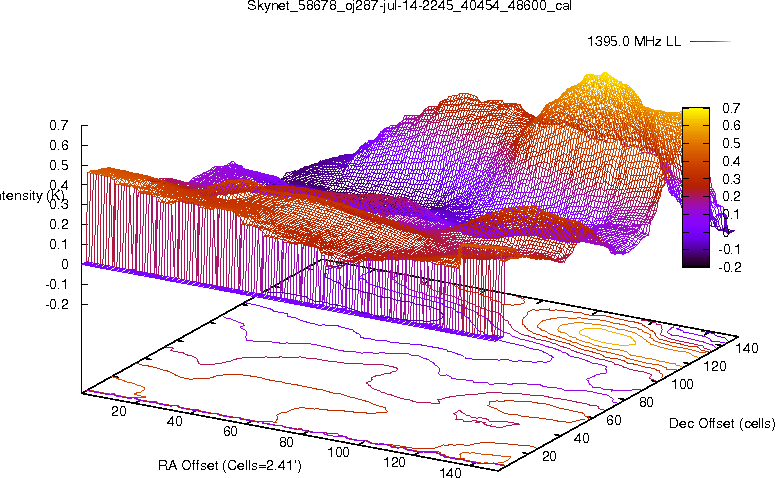Click the 0.2 tick on the intensity axis
The image size is (775, 478).
(x=58, y=224)
